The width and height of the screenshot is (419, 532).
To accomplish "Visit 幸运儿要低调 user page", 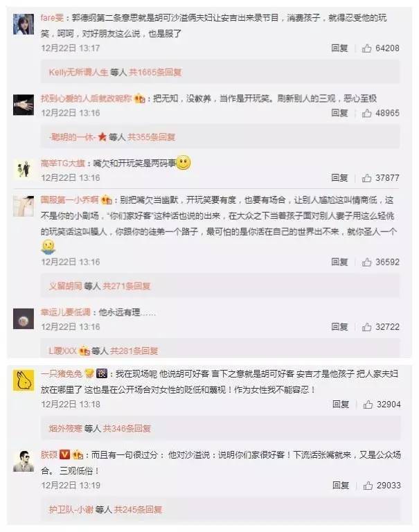I will [66, 312].
